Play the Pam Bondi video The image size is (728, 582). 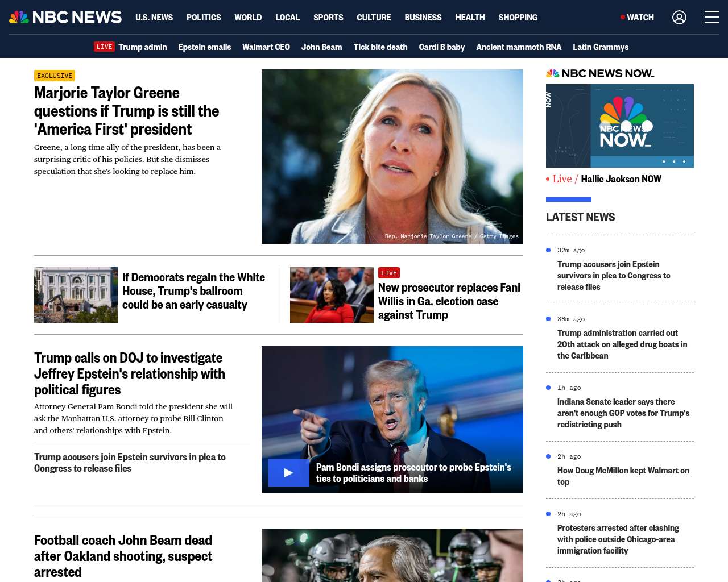pos(288,473)
